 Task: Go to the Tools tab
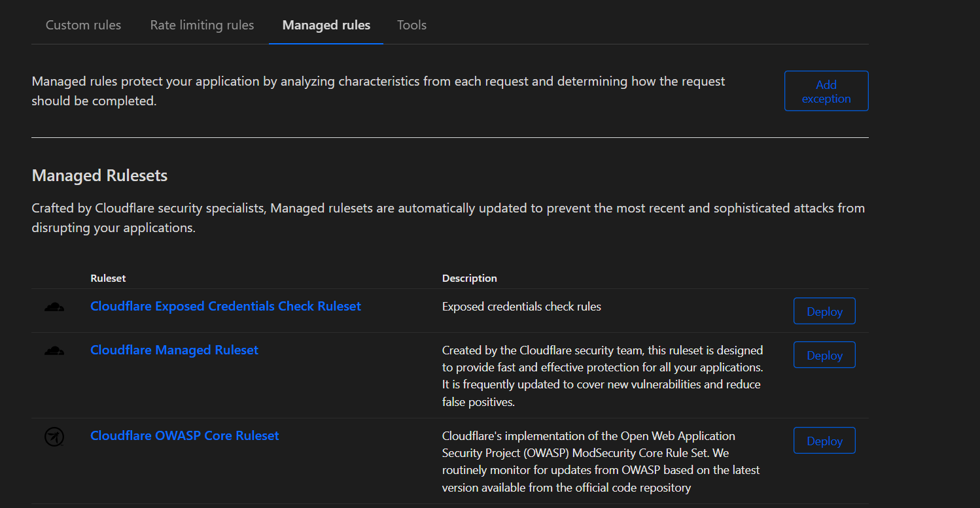click(411, 25)
